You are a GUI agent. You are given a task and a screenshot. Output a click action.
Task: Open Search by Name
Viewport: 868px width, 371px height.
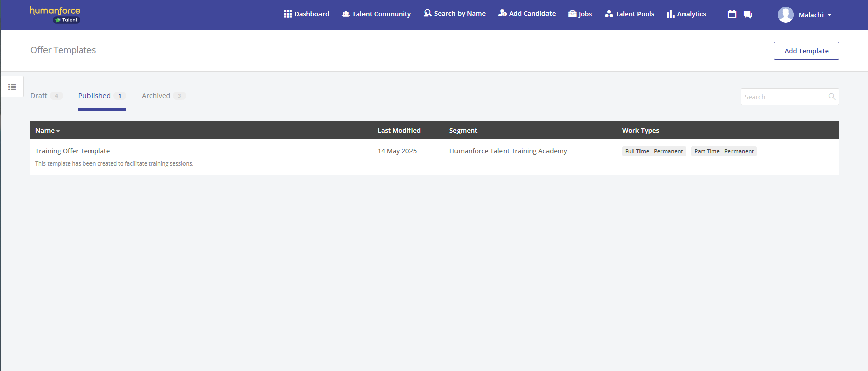pos(454,14)
